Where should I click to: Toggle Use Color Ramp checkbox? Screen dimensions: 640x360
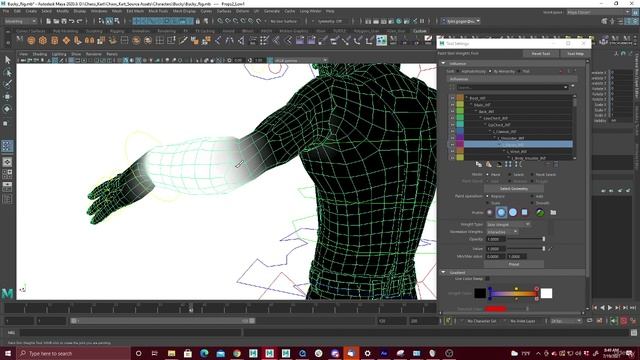[x=487, y=279]
